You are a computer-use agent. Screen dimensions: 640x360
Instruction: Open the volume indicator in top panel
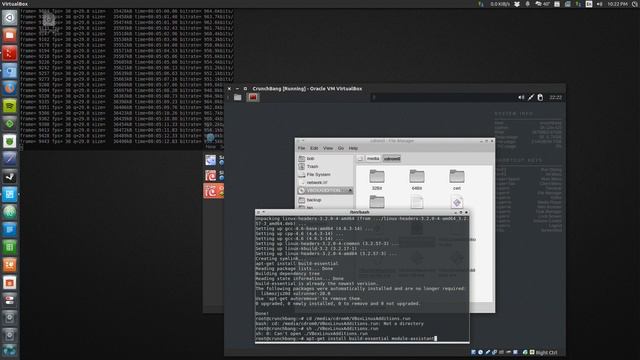tap(600, 4)
